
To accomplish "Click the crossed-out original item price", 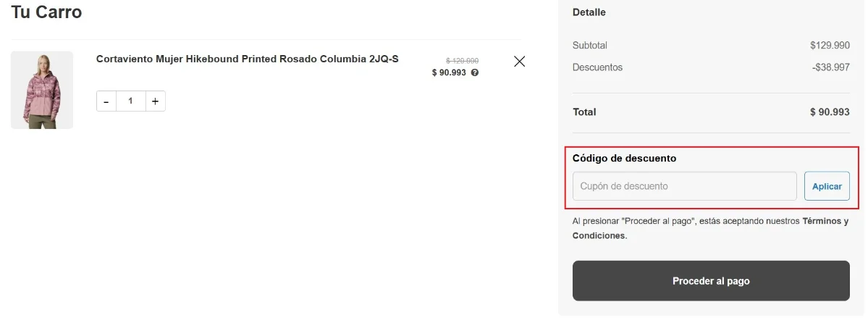I will coord(462,61).
